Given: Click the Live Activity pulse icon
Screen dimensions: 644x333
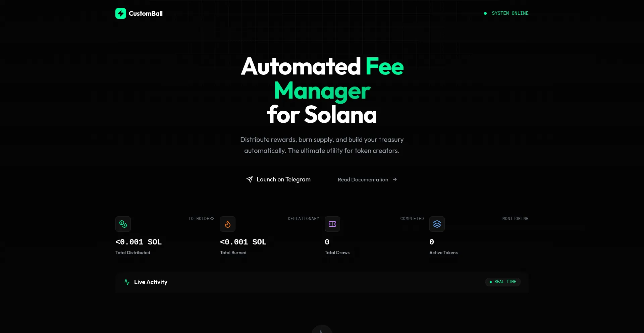Looking at the screenshot, I should [x=127, y=282].
